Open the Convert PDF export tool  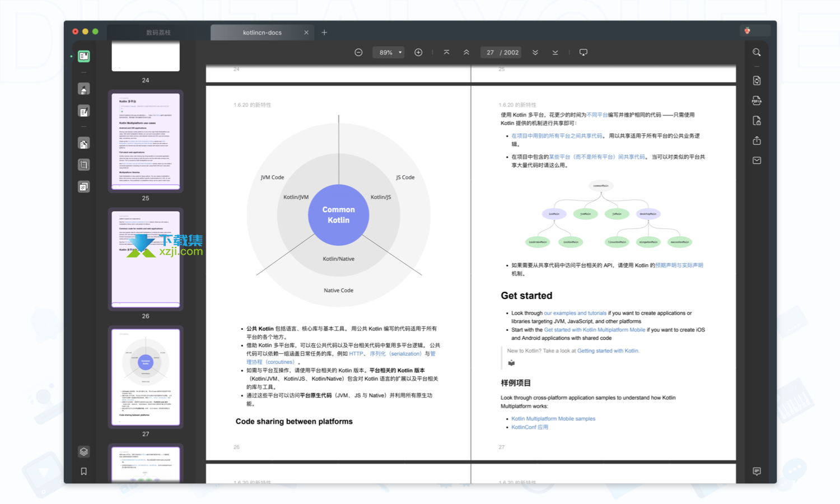[x=757, y=80]
